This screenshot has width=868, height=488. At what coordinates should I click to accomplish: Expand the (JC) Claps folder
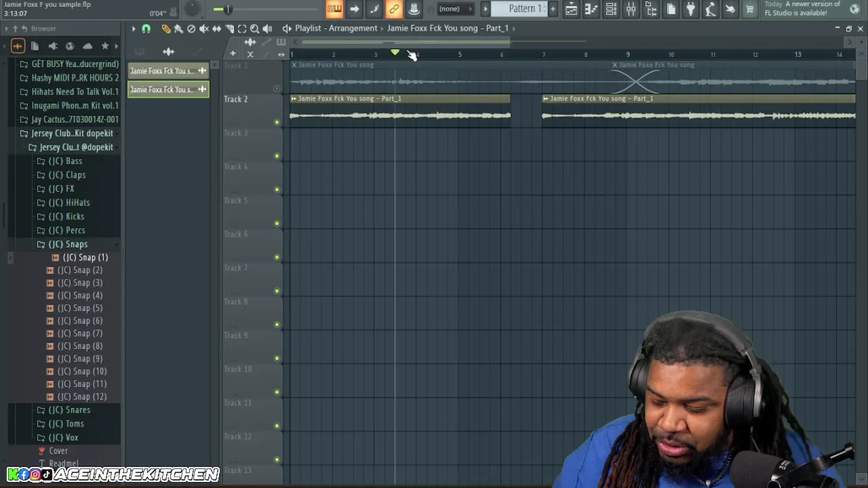click(x=62, y=175)
